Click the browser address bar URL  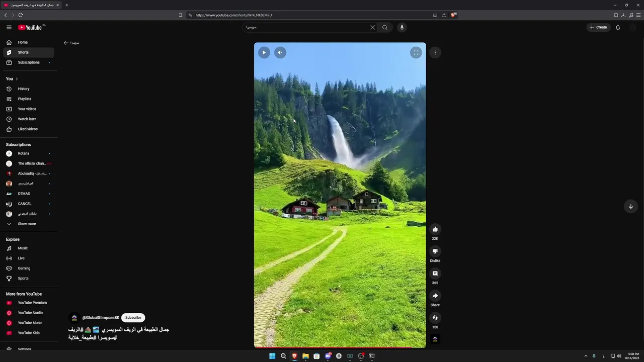[x=233, y=15]
